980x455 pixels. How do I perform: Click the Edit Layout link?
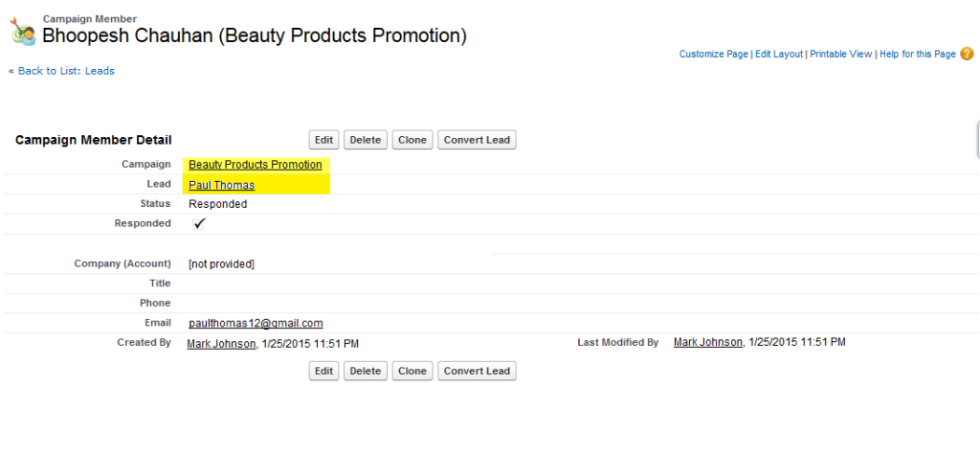click(778, 55)
